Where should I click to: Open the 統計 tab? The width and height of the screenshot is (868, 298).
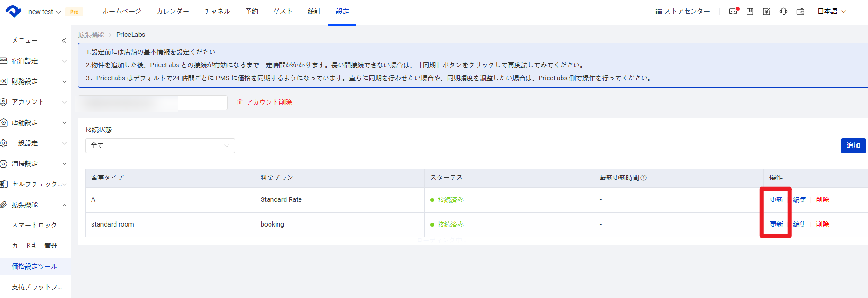coord(314,11)
